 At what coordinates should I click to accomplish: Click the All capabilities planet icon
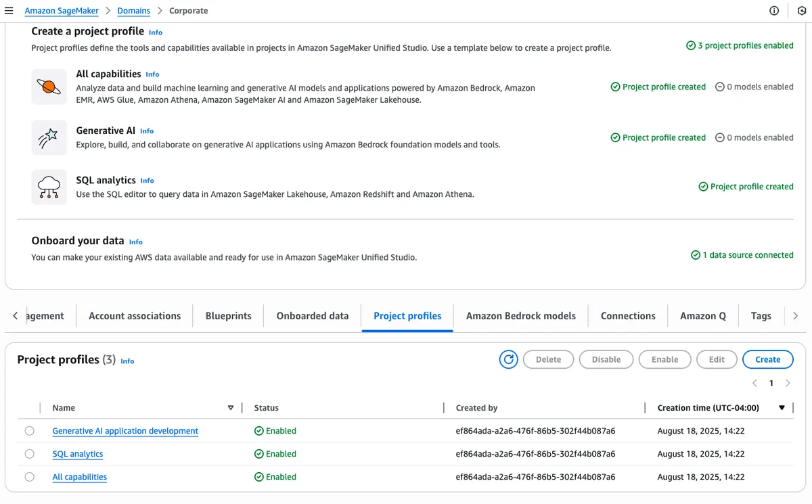pyautogui.click(x=49, y=87)
